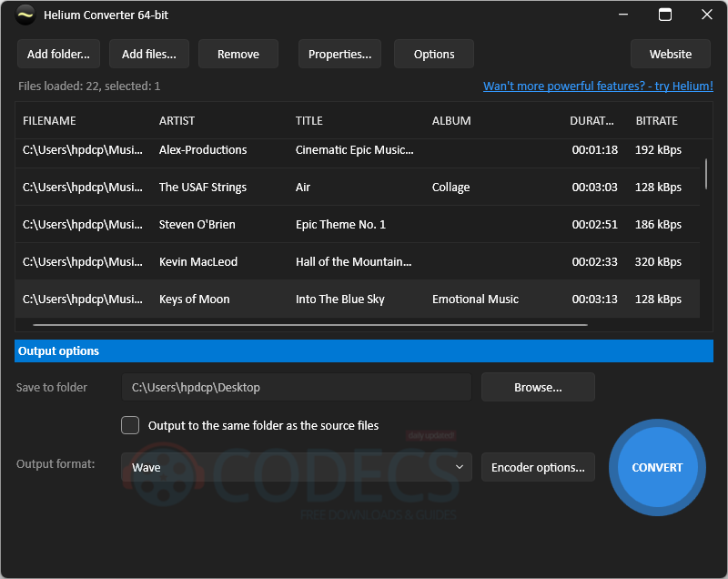Select the Steven O'Brien row
Viewport: 728px width, 579px height.
(x=358, y=224)
